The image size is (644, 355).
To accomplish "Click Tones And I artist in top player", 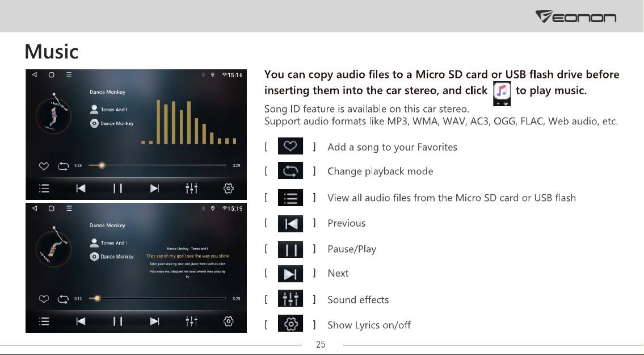I will point(109,110).
